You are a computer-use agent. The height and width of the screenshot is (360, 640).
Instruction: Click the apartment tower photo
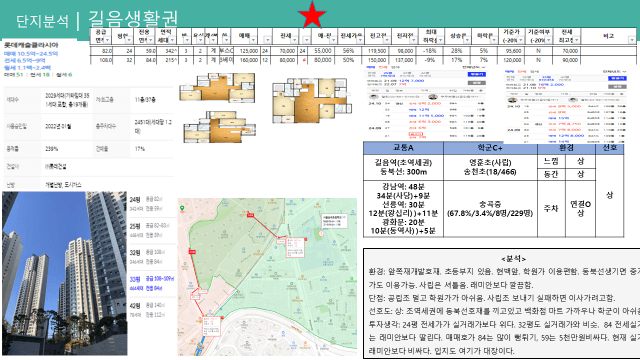(64, 273)
